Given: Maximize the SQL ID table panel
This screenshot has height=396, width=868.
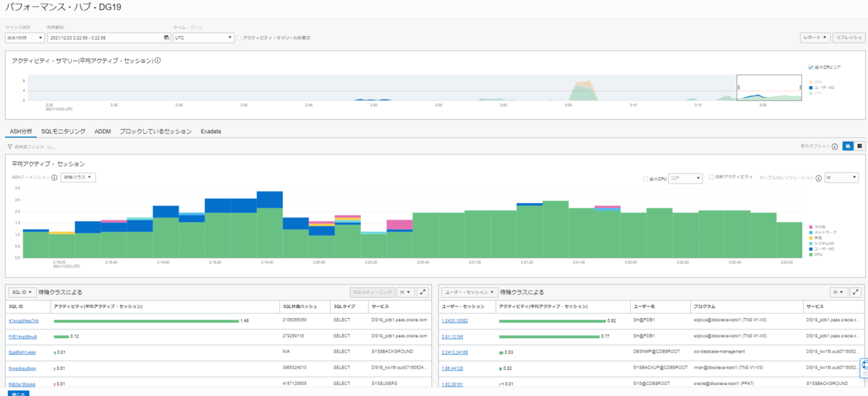Looking at the screenshot, I should pos(423,292).
